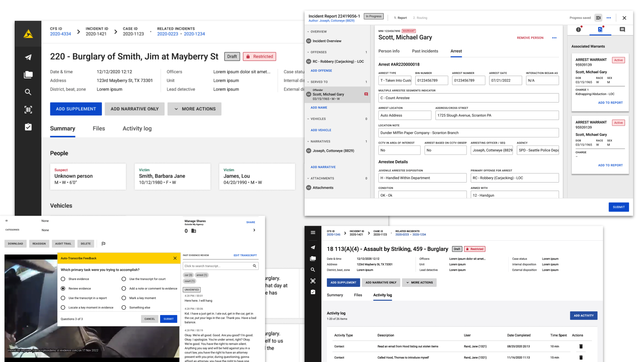The width and height of the screenshot is (644, 362).
Task: Click REMOVE PERSON link in Incident Report
Action: 530,38
